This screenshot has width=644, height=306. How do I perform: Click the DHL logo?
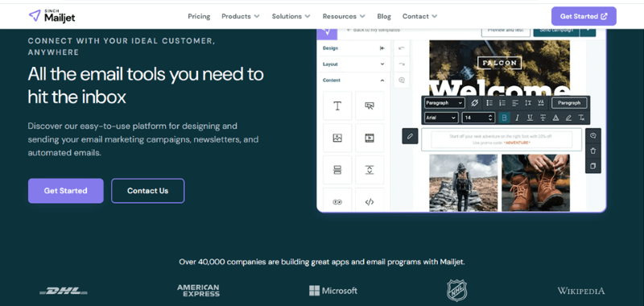64,292
